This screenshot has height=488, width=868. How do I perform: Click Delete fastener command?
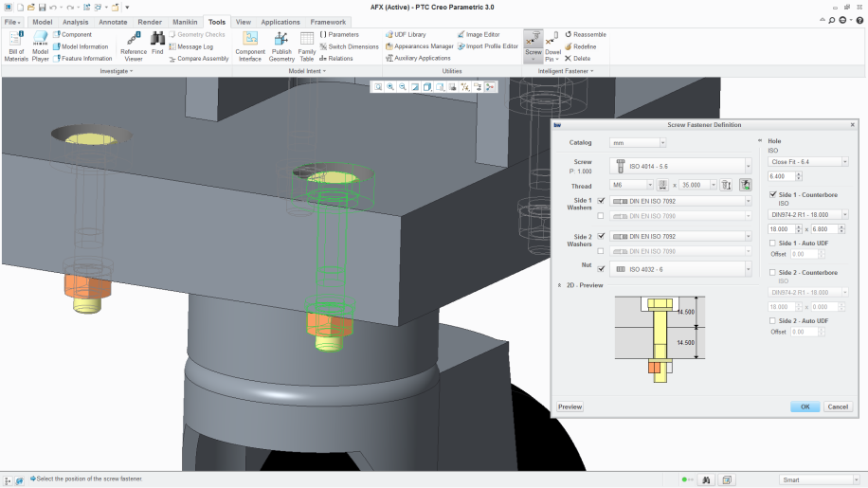click(x=577, y=58)
